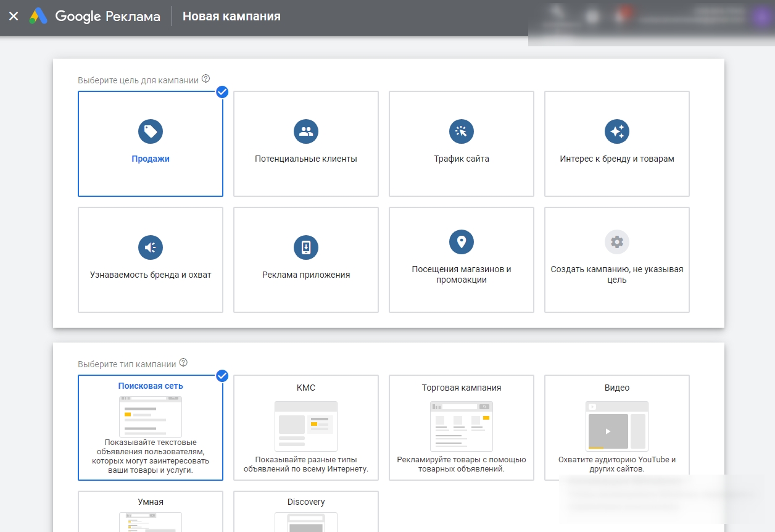Viewport: 775px width, 532px height.
Task: Click the megaphone icon above Узнаваемость бренда и охват
Action: pyautogui.click(x=151, y=247)
